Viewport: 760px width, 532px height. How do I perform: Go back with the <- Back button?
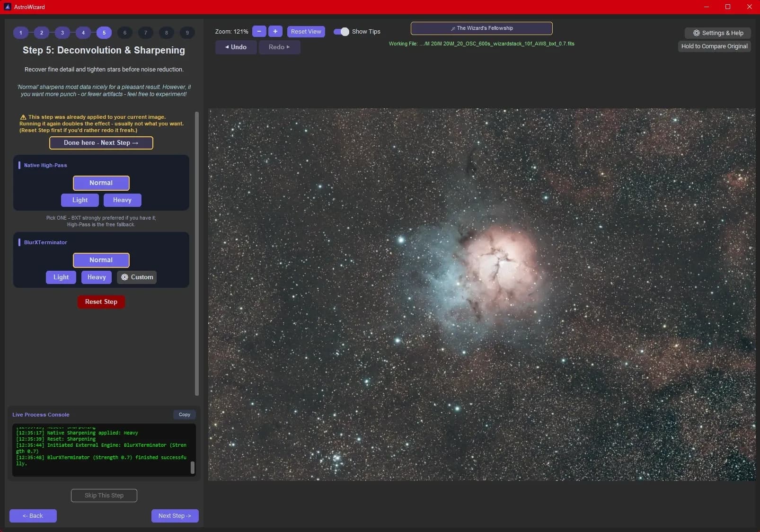click(33, 515)
